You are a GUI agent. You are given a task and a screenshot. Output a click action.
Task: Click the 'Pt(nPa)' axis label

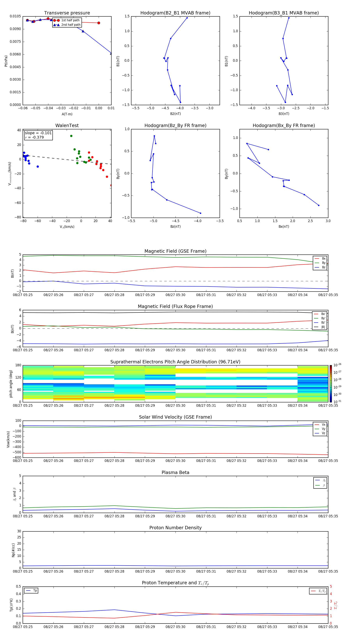click(6, 61)
